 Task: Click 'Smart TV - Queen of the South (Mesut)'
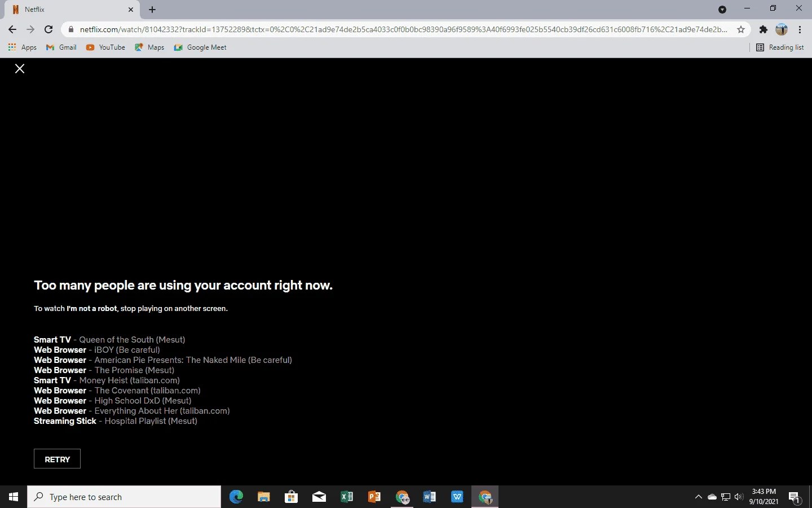point(109,340)
